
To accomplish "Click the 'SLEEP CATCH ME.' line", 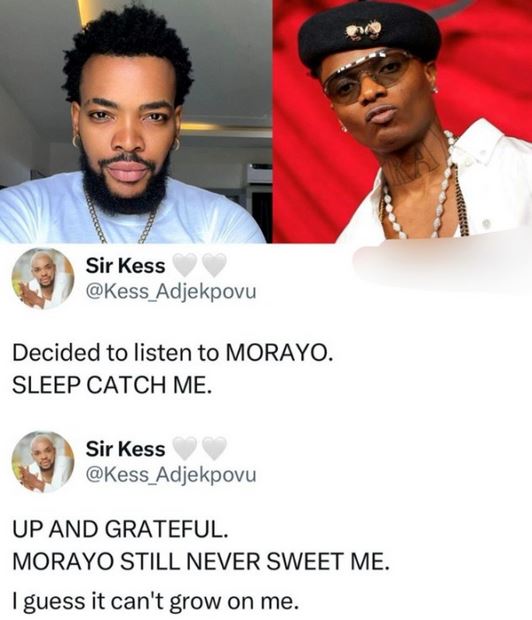I will (112, 385).
